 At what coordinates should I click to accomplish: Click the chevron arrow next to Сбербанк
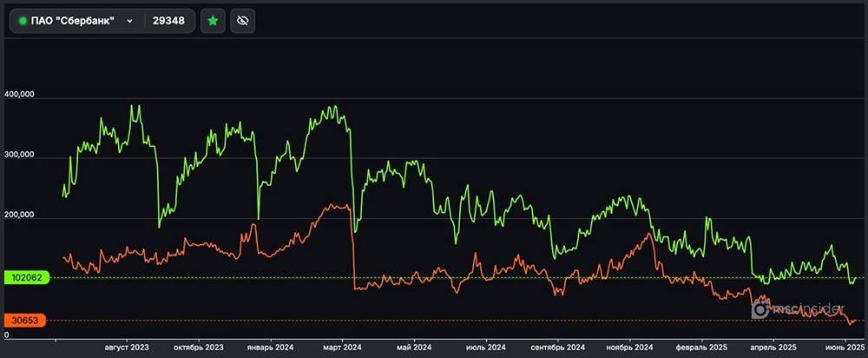click(x=129, y=21)
